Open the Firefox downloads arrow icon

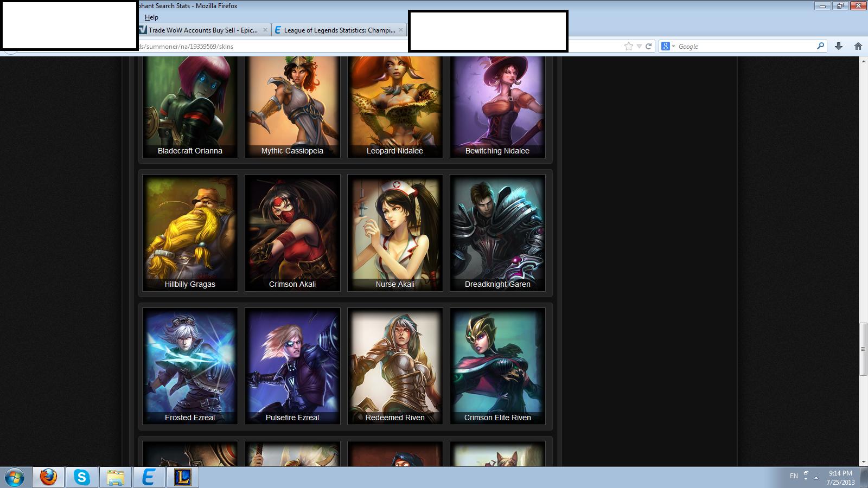[839, 46]
